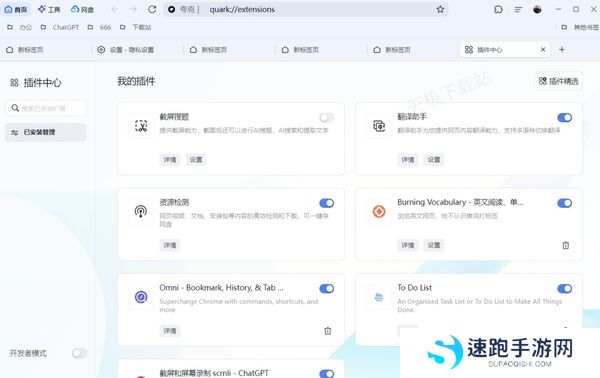Click the Burning Vocabulary orange icon

tap(379, 211)
